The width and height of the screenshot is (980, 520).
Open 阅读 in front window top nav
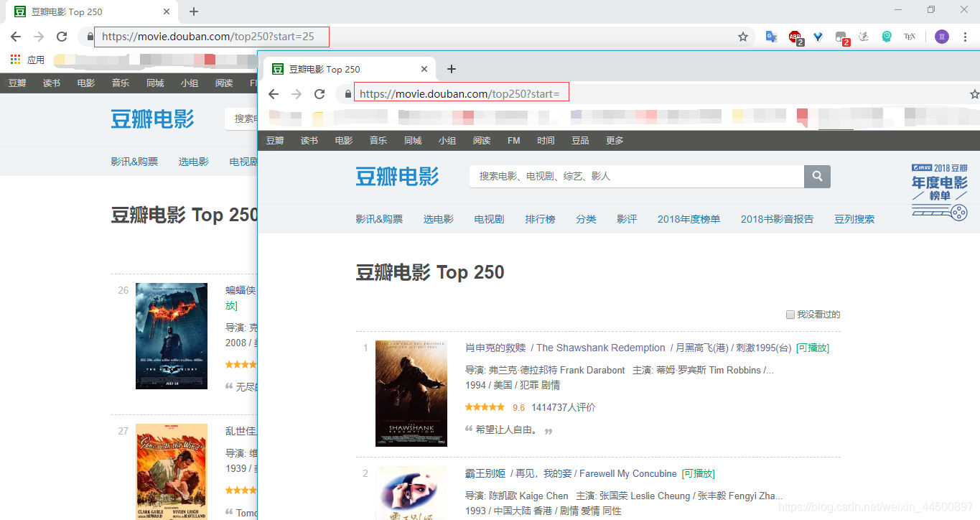[x=482, y=141]
